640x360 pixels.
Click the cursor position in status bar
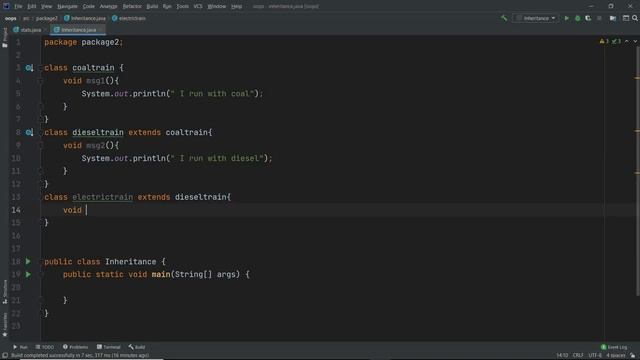point(562,356)
